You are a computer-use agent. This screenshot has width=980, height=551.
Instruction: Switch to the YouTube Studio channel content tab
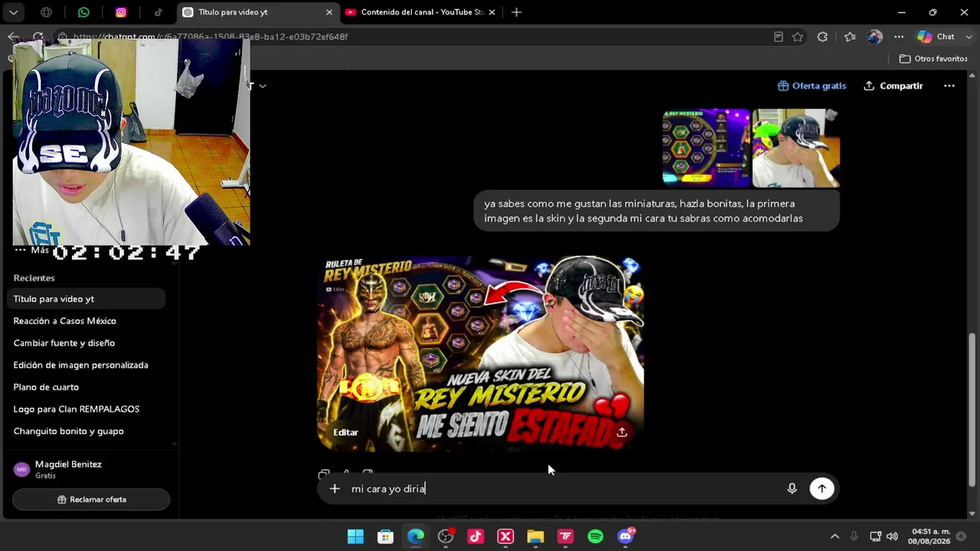pyautogui.click(x=420, y=12)
